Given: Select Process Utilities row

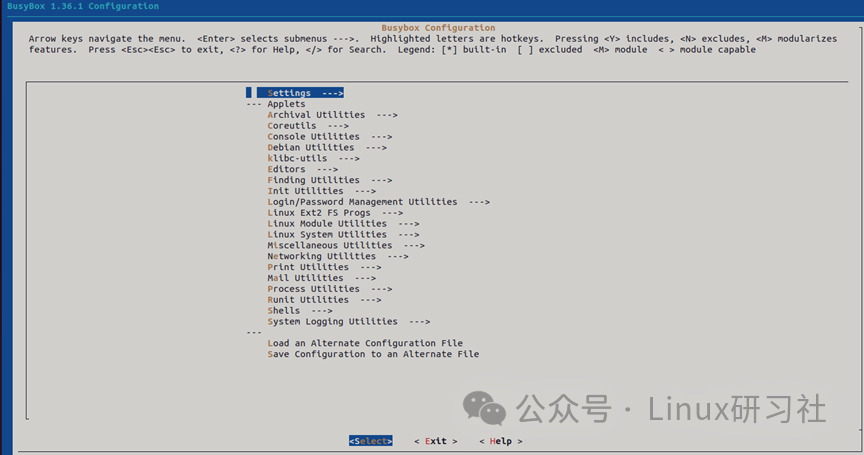Looking at the screenshot, I should [x=330, y=289].
